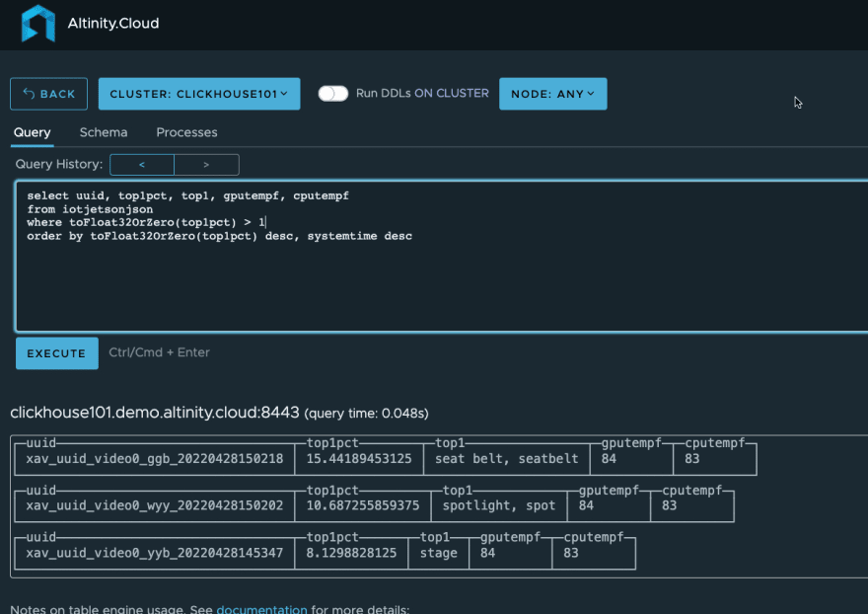
Task: Go to next query in history
Action: [206, 165]
